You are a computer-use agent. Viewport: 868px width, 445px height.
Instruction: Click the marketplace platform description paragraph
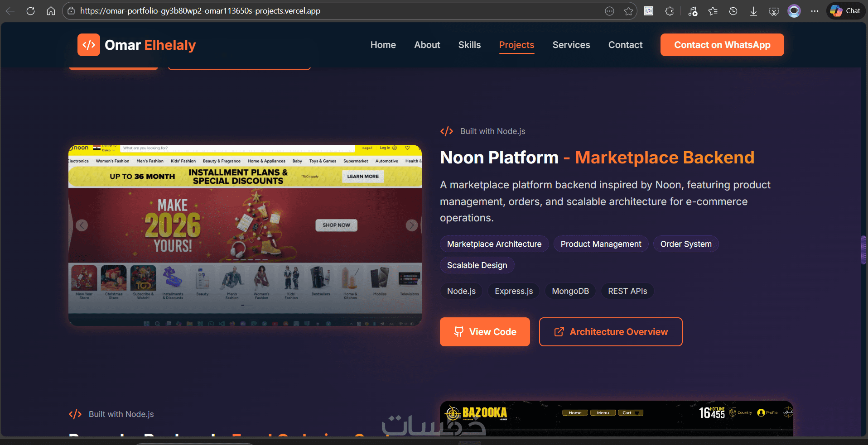click(605, 201)
